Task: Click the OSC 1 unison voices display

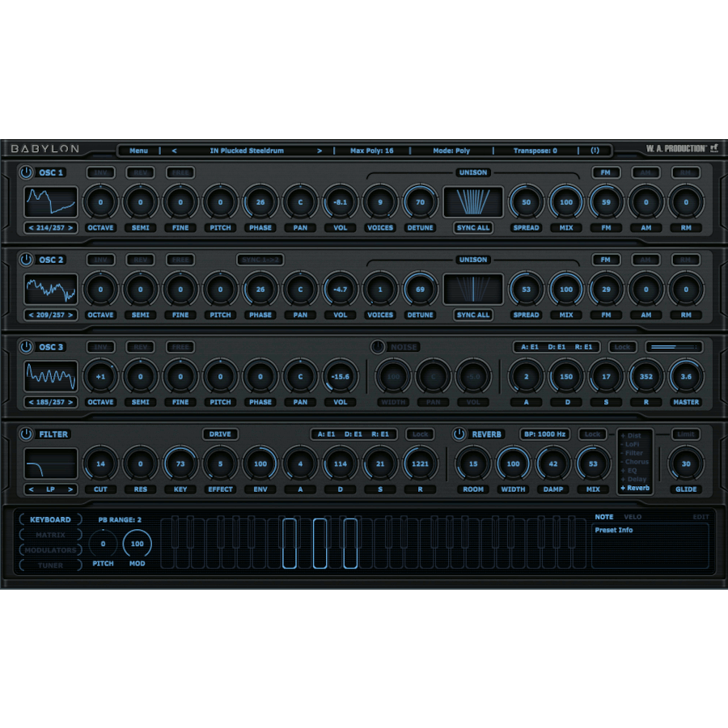Action: 473,202
